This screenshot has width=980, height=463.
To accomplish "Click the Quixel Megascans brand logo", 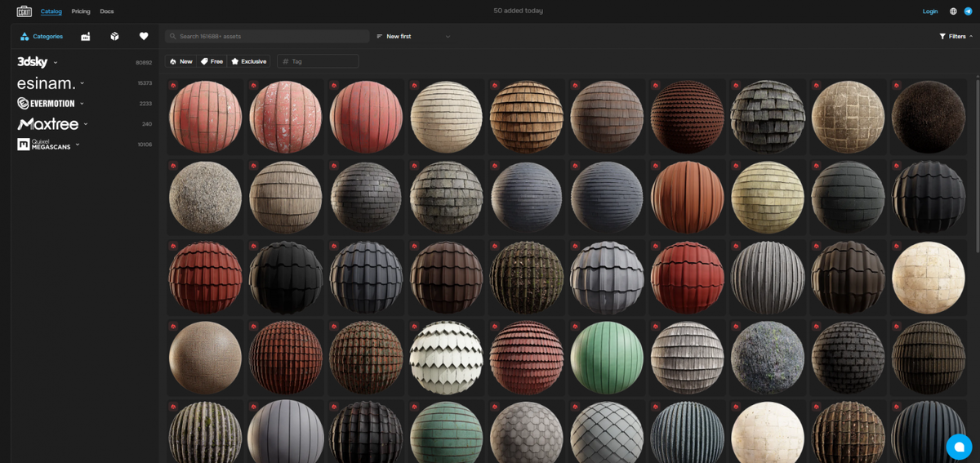I will [x=45, y=145].
